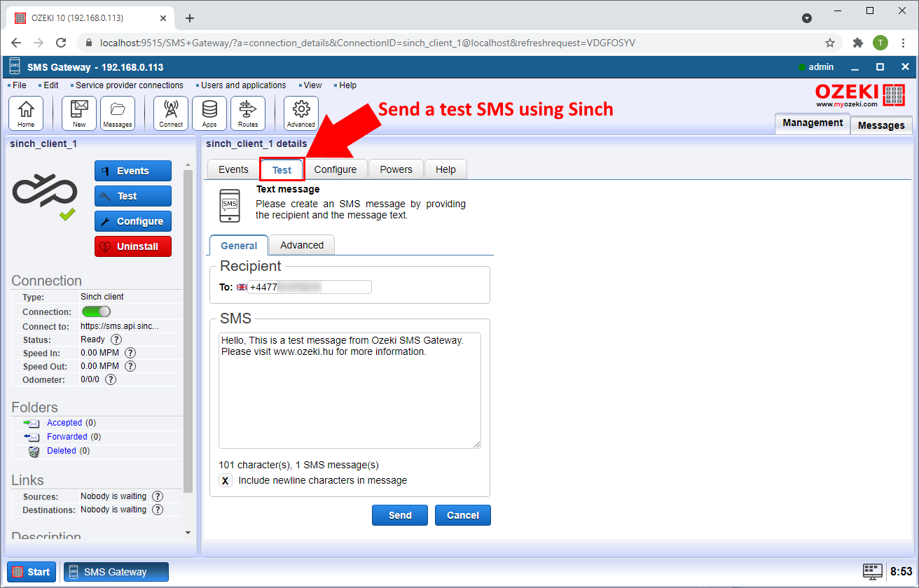
Task: Show help for Status field
Action: [x=116, y=339]
